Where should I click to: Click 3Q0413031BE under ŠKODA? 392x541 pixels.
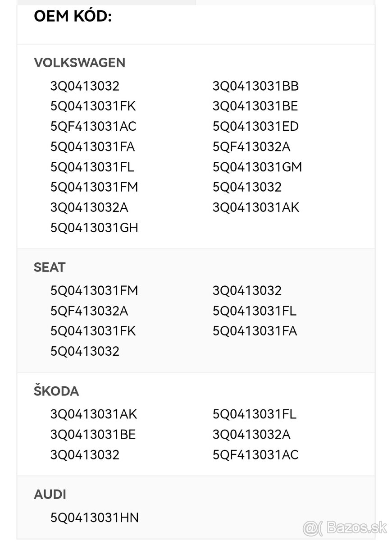pyautogui.click(x=93, y=435)
